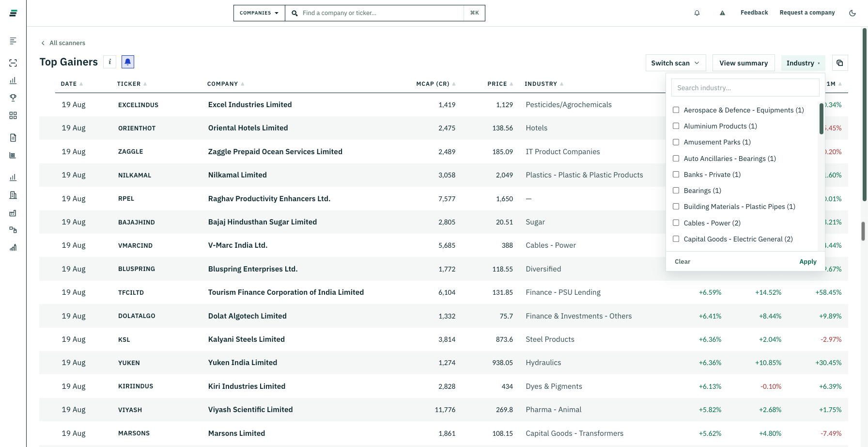Open Kalyani Steels Limited

click(247, 339)
